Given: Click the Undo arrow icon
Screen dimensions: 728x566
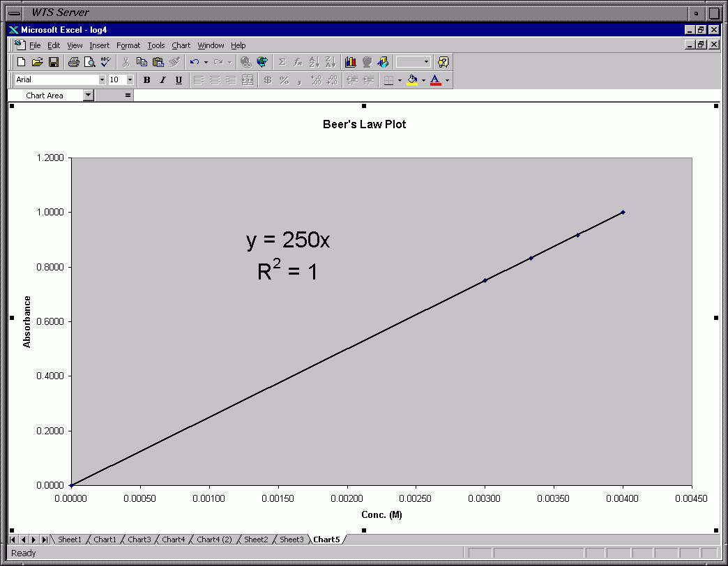Looking at the screenshot, I should click(195, 62).
